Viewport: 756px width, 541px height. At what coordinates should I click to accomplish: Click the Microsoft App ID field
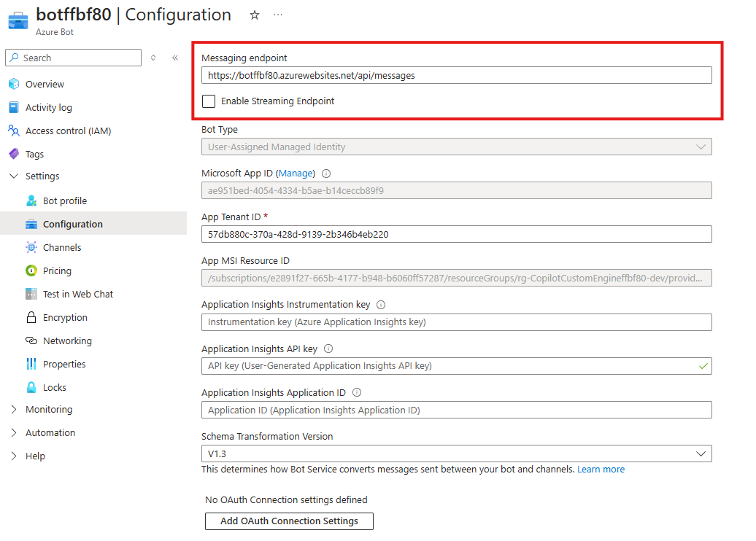coord(457,190)
